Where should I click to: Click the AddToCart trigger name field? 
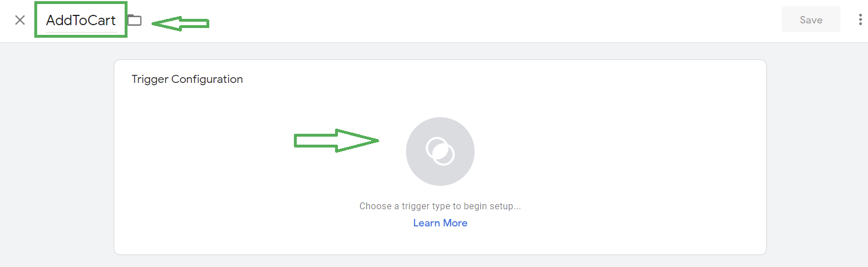(x=81, y=21)
